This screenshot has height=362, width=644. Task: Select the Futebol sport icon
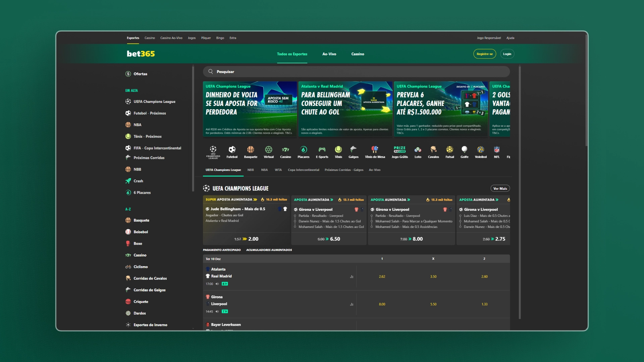tap(232, 152)
